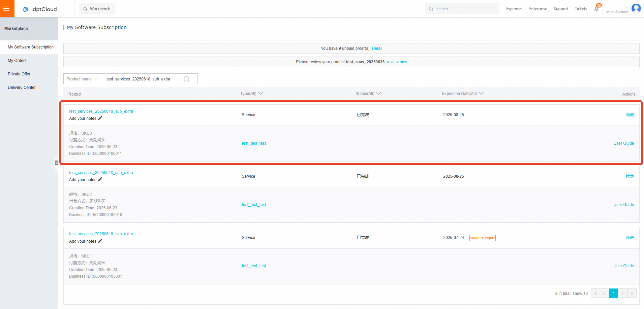Open test_test_test link in SKU3 row
The width and height of the screenshot is (644, 309).
tap(254, 143)
